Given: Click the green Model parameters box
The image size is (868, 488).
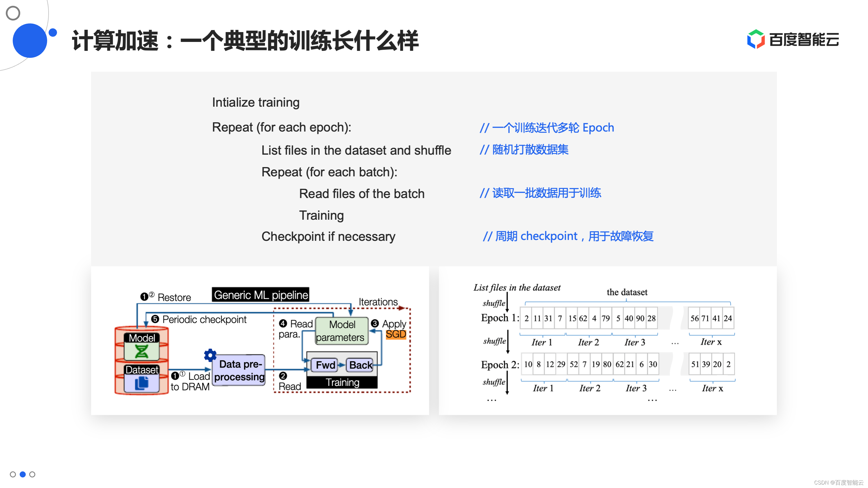Looking at the screenshot, I should pyautogui.click(x=341, y=331).
